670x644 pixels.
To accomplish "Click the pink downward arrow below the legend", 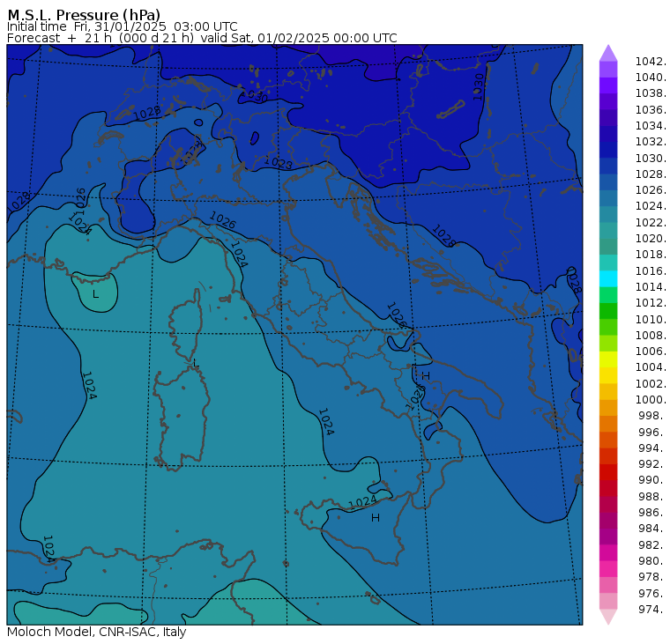I will click(608, 617).
